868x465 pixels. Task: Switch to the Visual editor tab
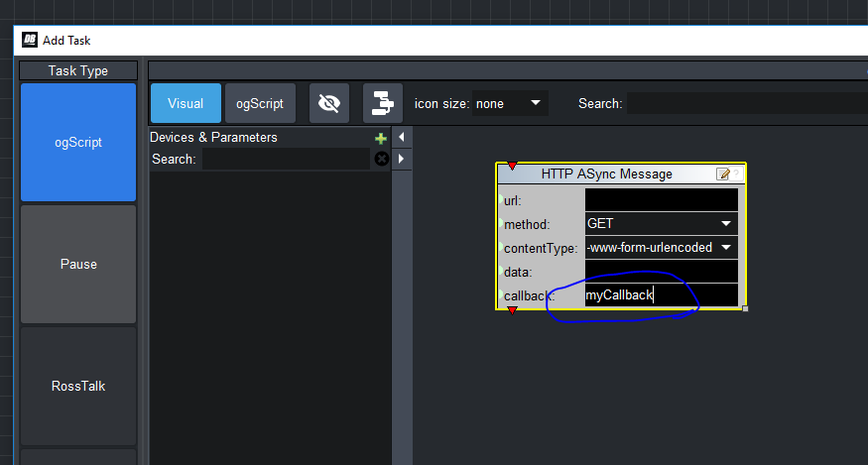pos(186,103)
